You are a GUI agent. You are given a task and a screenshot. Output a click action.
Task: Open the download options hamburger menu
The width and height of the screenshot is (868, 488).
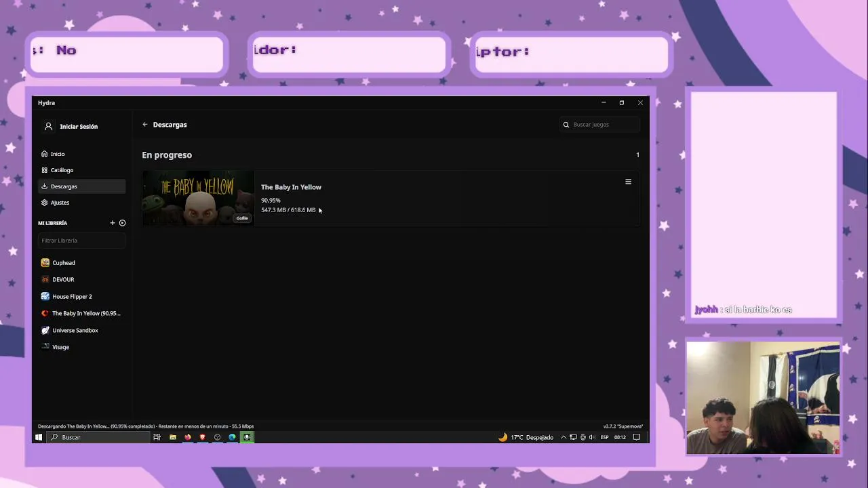click(628, 182)
